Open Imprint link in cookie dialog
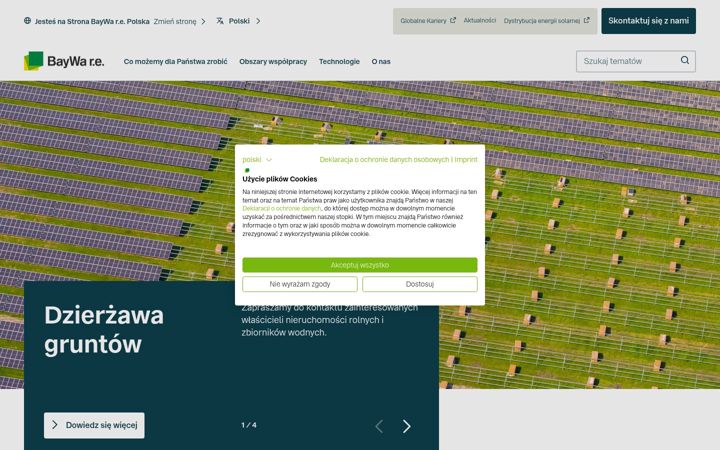720x450 pixels. click(x=466, y=159)
